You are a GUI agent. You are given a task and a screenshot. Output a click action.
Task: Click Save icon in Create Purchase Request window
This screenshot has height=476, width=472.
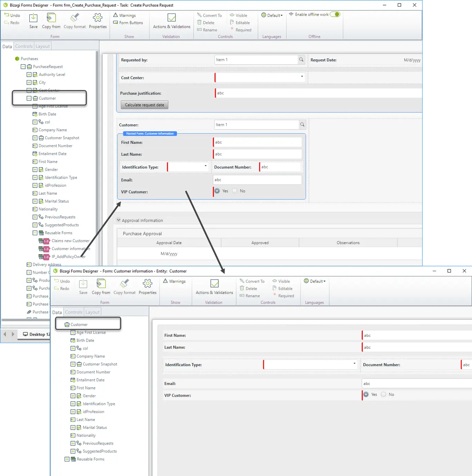tap(33, 18)
